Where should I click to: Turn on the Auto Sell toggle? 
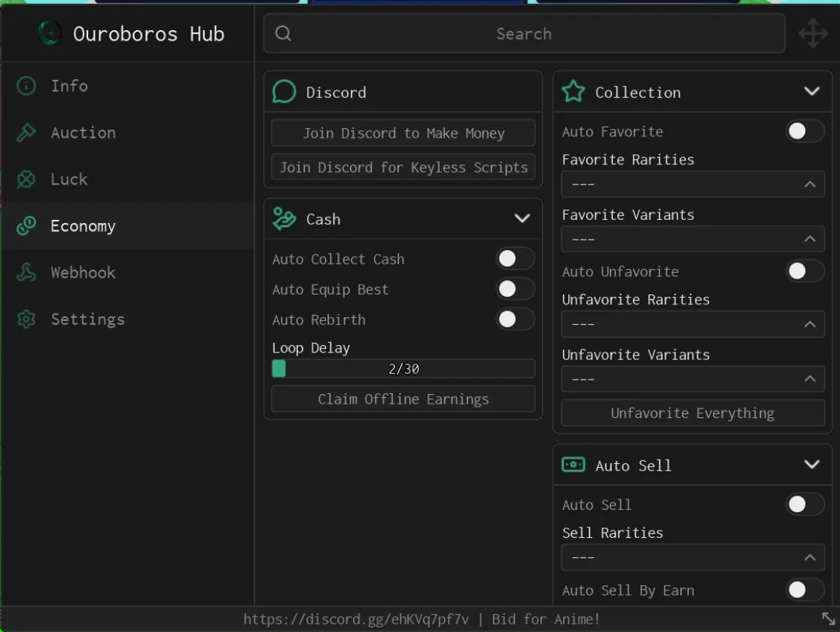[805, 504]
